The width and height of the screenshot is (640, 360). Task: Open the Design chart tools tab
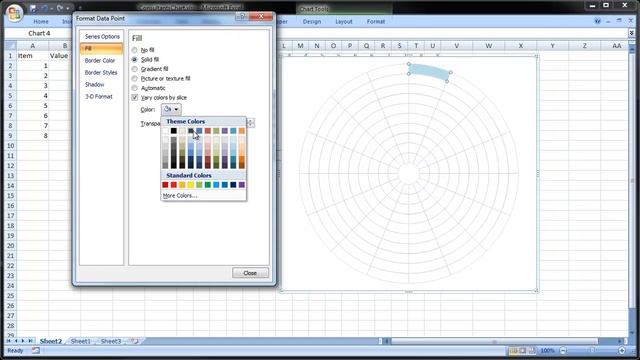click(x=312, y=22)
